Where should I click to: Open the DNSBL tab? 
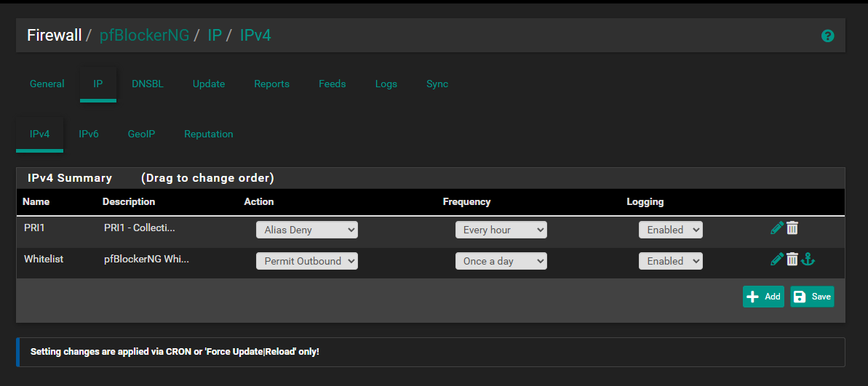click(148, 84)
